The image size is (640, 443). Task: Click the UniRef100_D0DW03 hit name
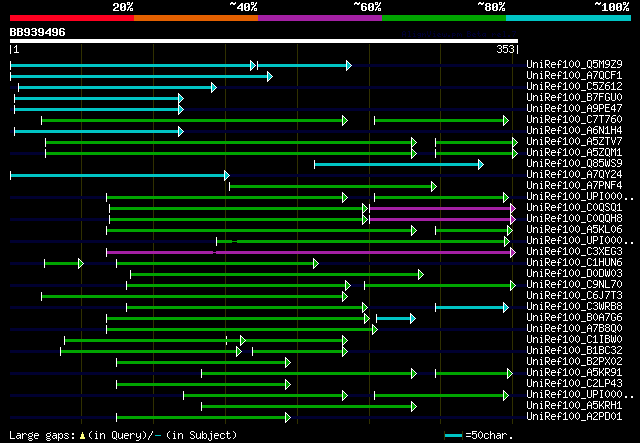click(574, 274)
